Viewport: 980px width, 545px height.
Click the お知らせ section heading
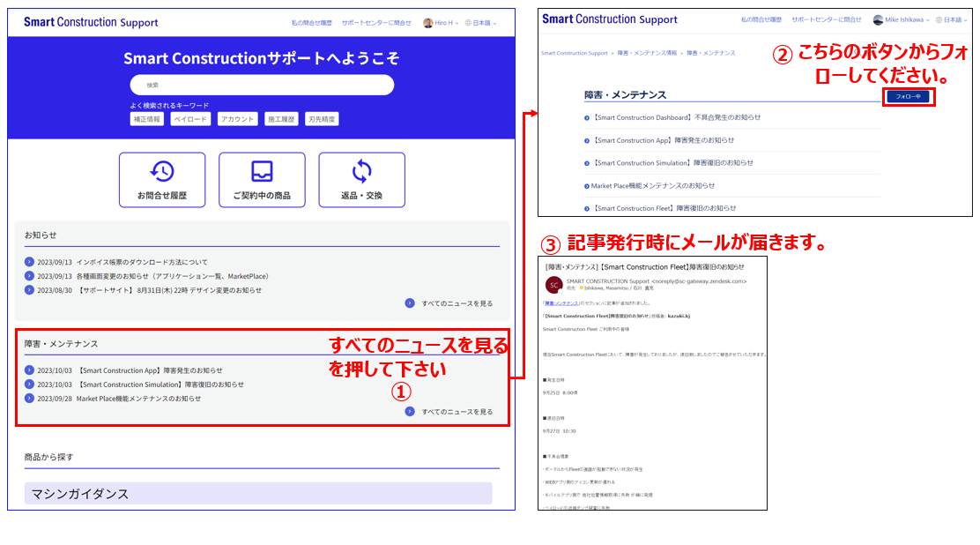41,235
